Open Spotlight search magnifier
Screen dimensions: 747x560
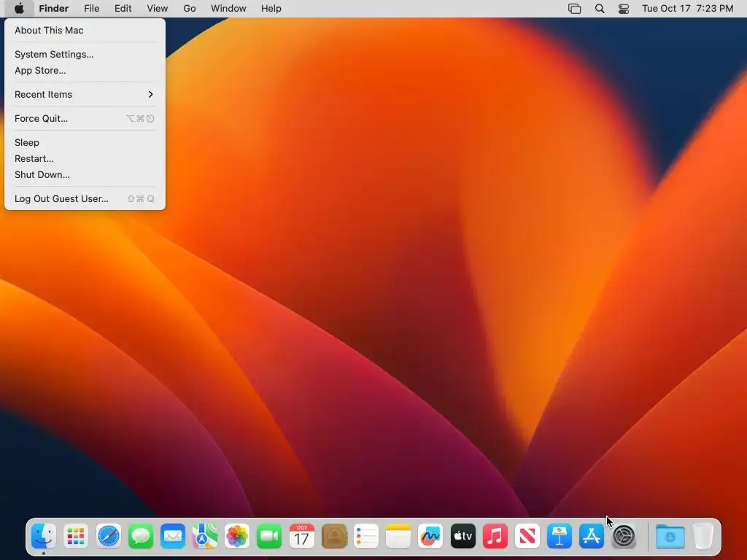coord(600,9)
